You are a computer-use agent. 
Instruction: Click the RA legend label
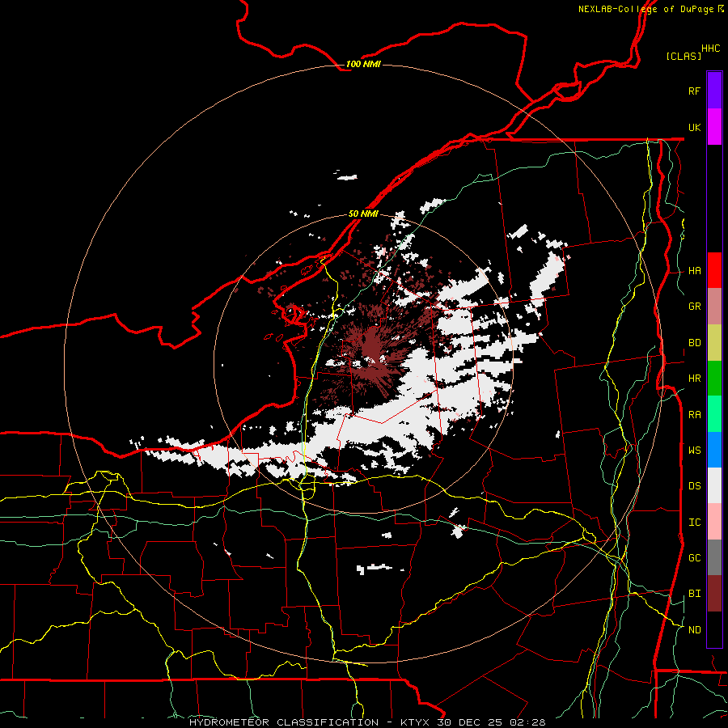694,415
